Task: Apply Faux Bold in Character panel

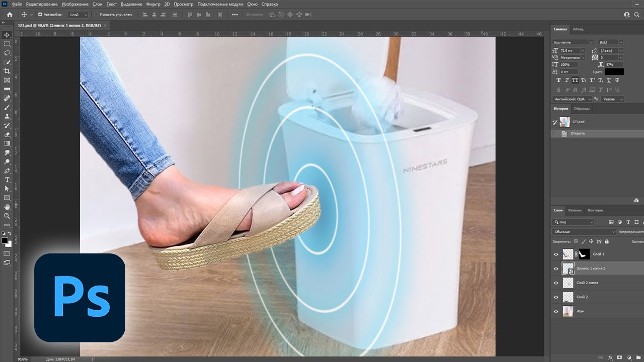Action: tap(558, 80)
